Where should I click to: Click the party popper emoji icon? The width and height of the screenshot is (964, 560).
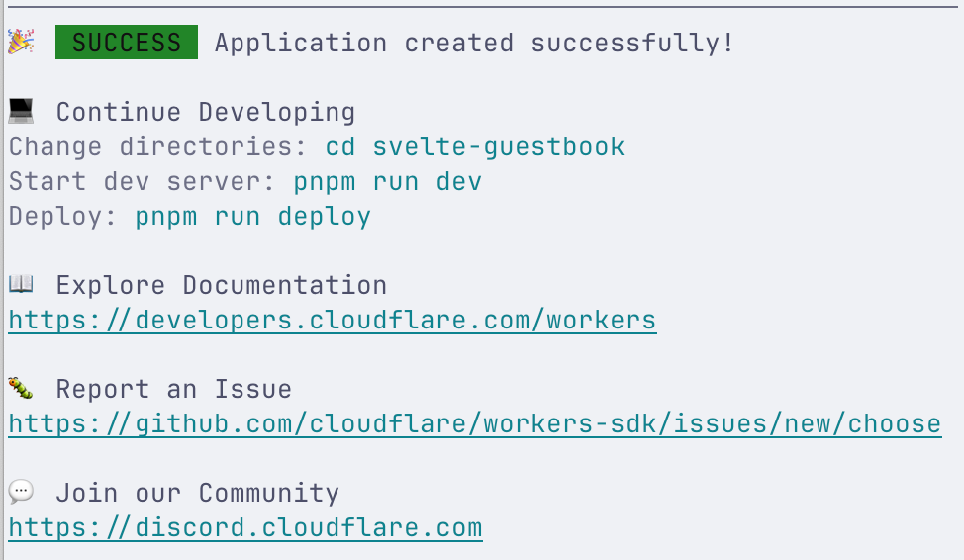point(21,42)
